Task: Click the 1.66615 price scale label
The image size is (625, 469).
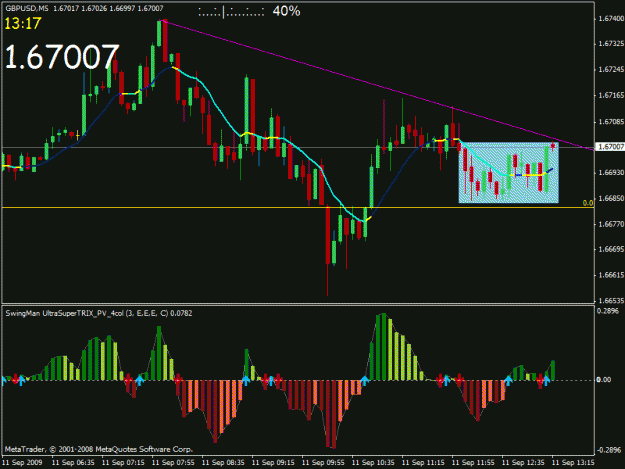Action: [611, 275]
